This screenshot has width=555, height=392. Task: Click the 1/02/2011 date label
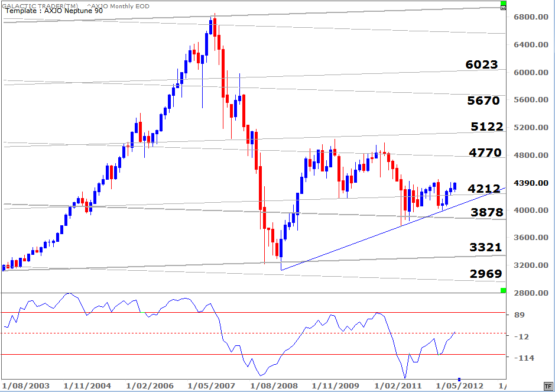[398, 385]
